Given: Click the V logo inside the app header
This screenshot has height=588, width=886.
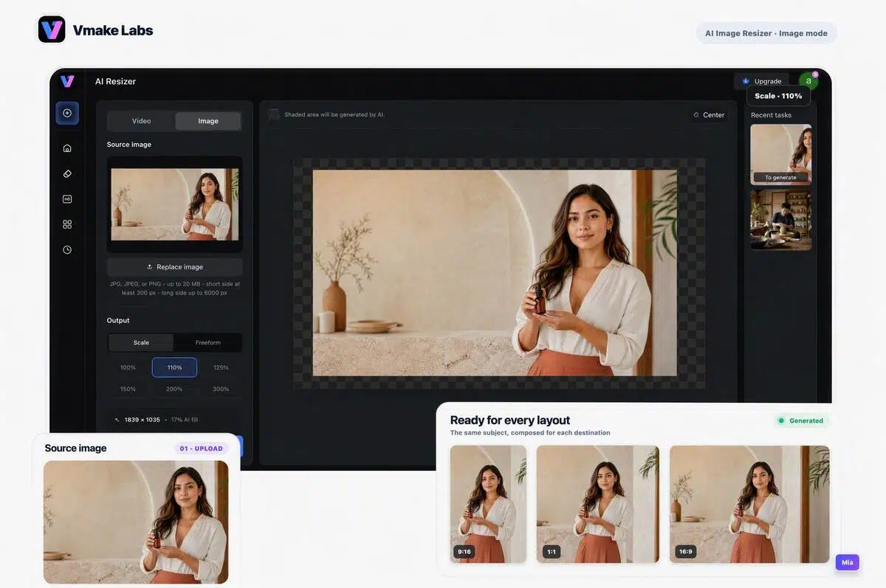Looking at the screenshot, I should tap(67, 81).
